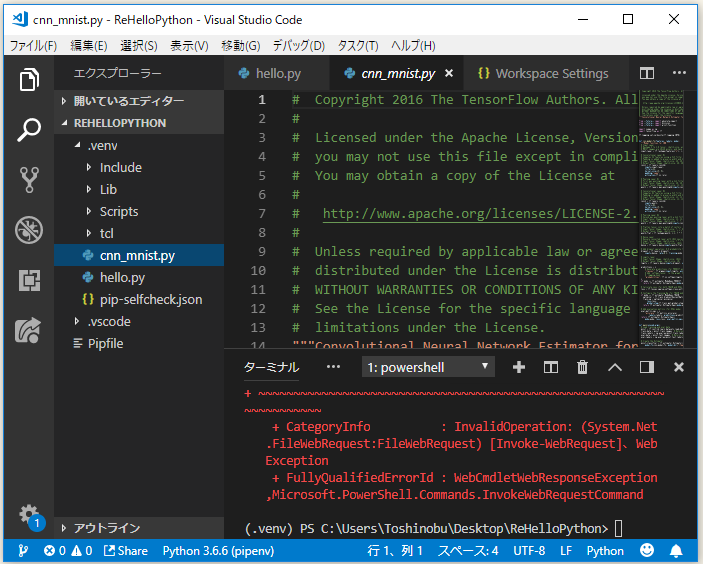Viewport: 703px width, 564px height.
Task: Open the Explorer view in activity bar
Action: coord(29,79)
